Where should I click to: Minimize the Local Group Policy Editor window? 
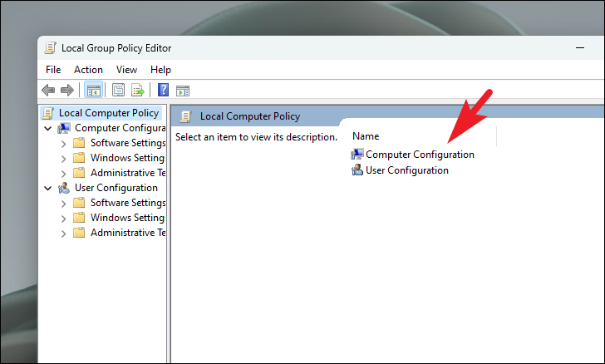coord(580,48)
